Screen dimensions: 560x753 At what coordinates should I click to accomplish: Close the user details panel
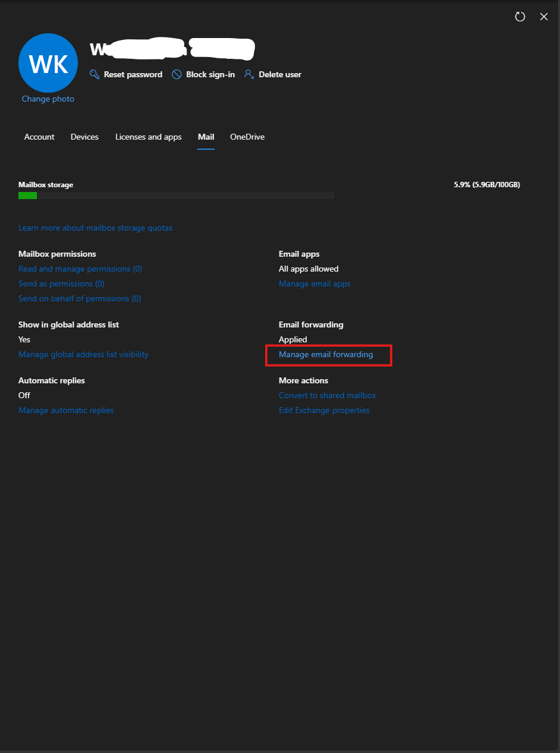point(544,17)
